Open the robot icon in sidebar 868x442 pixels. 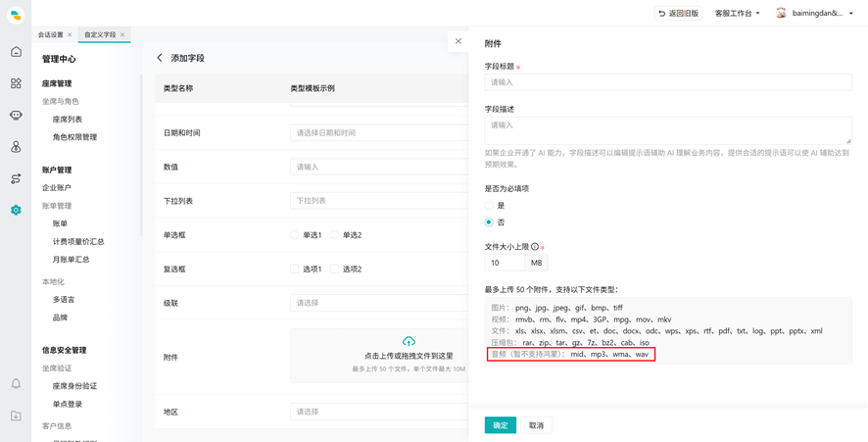tap(16, 116)
